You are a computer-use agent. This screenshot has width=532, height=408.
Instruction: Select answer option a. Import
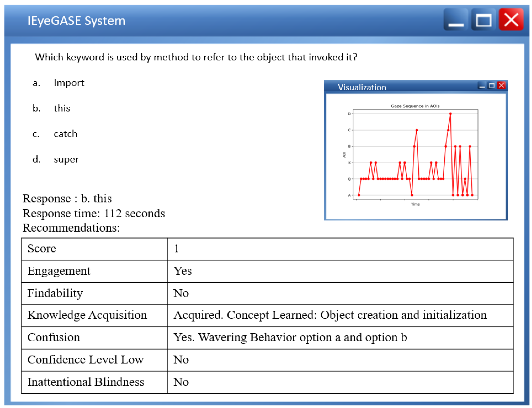pos(69,83)
